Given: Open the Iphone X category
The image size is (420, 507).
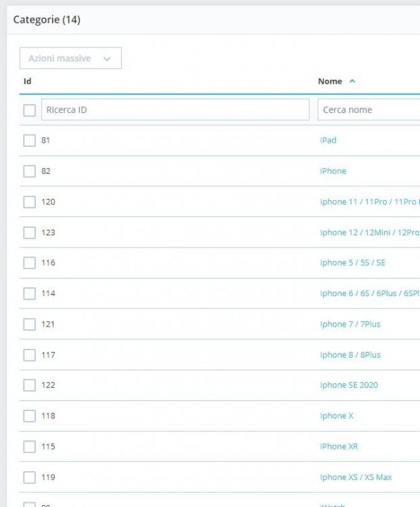Looking at the screenshot, I should pos(337,416).
